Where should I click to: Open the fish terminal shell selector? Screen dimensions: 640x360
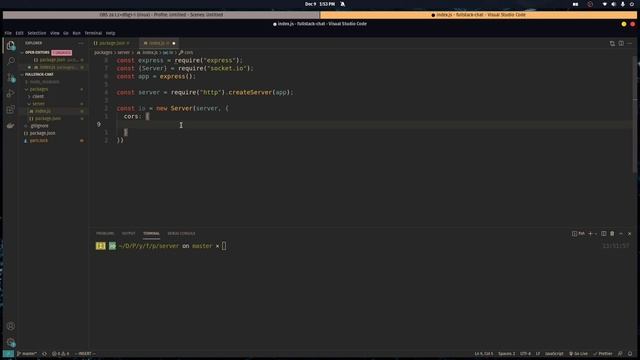pos(578,233)
